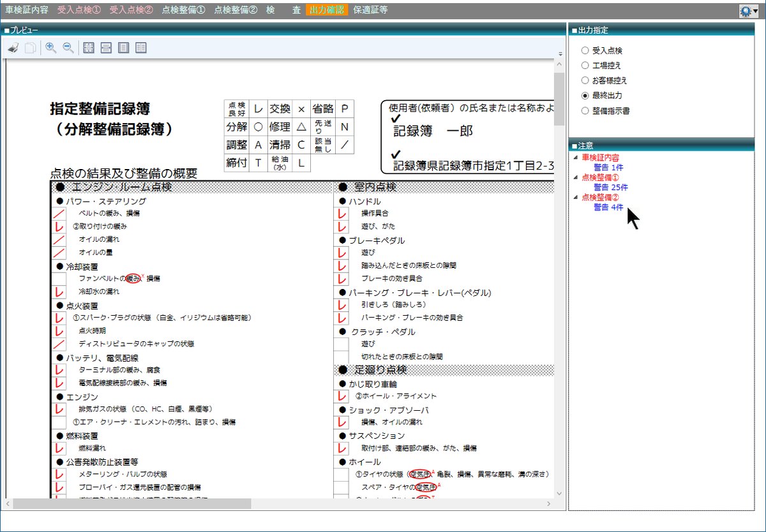Click the check cell beside 冷却水の漏れ
Image resolution: width=766 pixels, height=532 pixels.
[59, 292]
